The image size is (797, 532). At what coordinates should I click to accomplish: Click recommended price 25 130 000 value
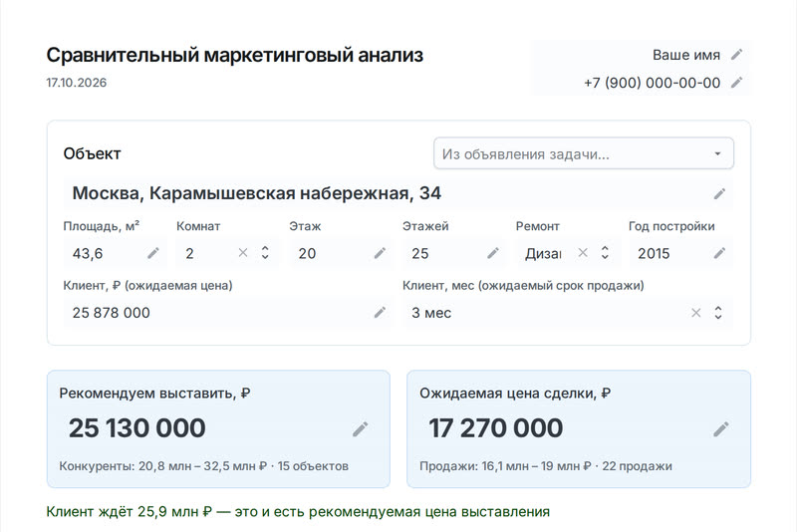[x=137, y=427]
